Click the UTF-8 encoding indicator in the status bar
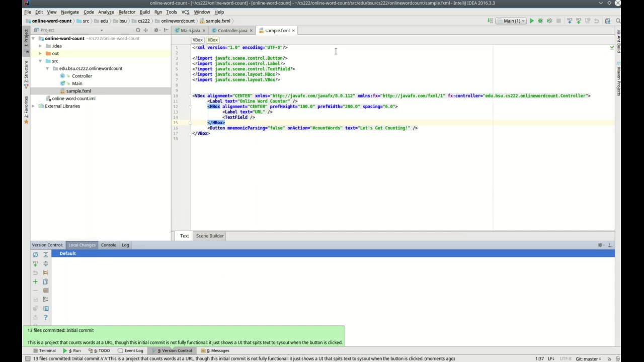 tap(566, 358)
